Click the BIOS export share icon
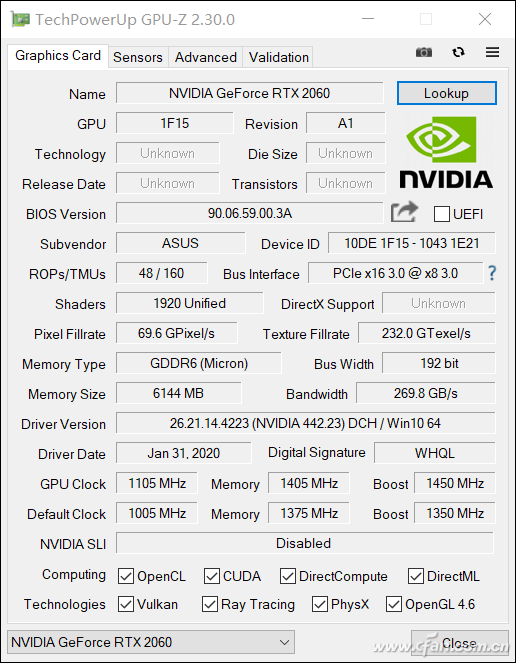The width and height of the screenshot is (516, 663). [404, 212]
